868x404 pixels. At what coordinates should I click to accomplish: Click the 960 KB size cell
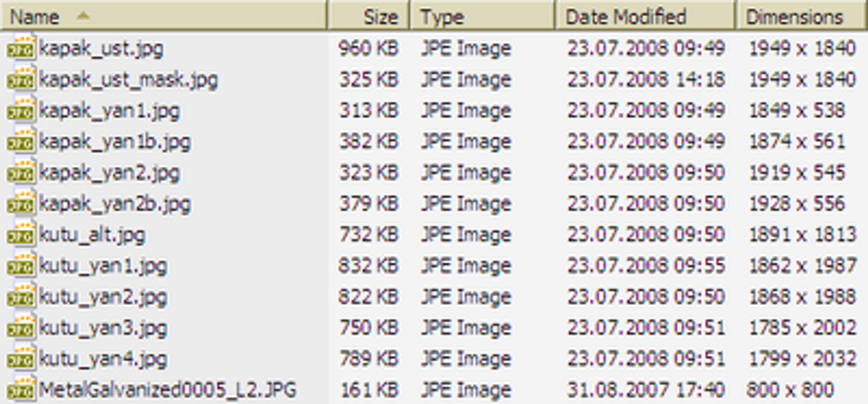369,48
